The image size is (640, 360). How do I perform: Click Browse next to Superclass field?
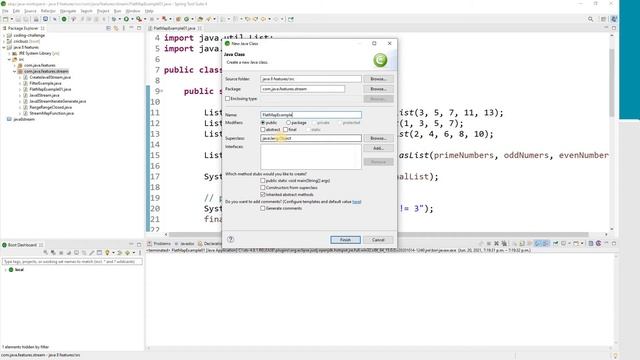pyautogui.click(x=378, y=138)
